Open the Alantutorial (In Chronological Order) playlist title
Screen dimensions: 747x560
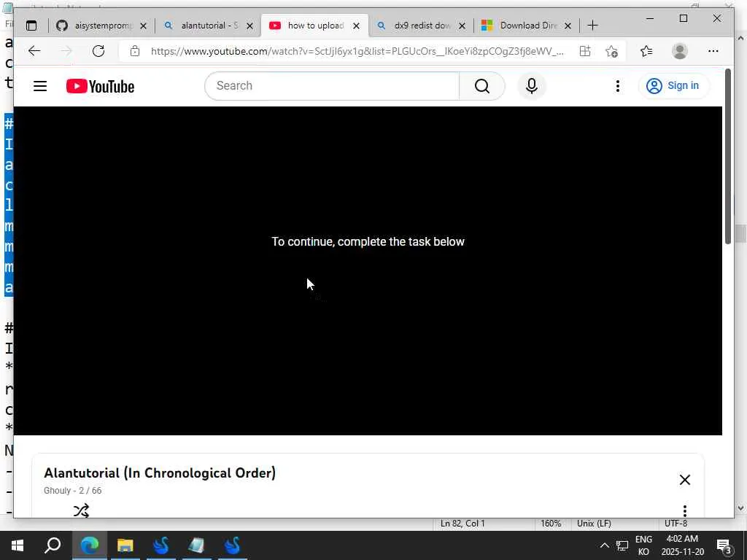(160, 472)
